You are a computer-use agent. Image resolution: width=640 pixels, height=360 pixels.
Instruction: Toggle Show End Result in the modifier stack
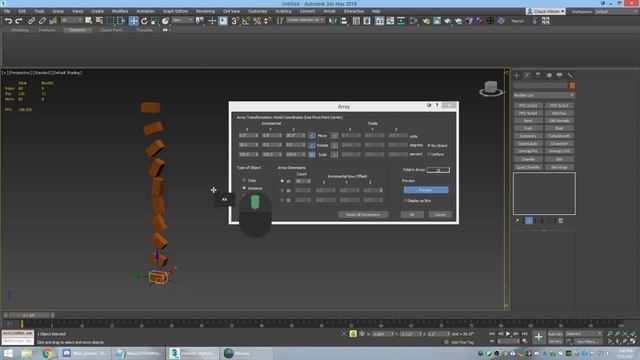(x=529, y=221)
